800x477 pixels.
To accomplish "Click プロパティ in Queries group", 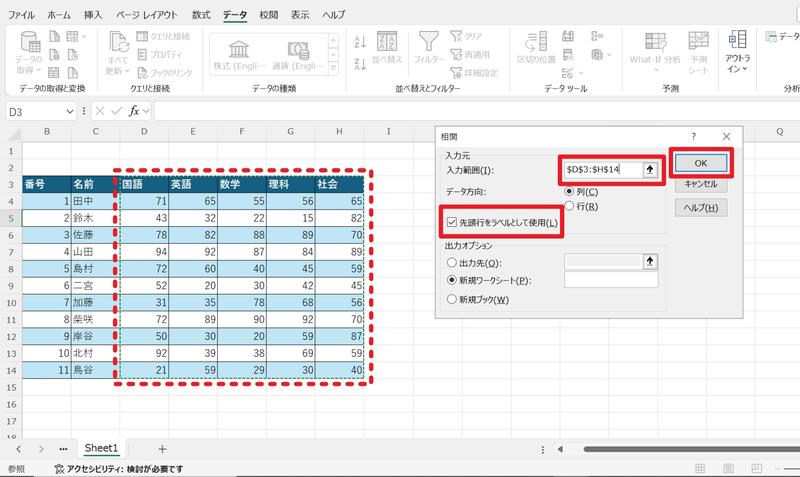I will click(x=160, y=55).
